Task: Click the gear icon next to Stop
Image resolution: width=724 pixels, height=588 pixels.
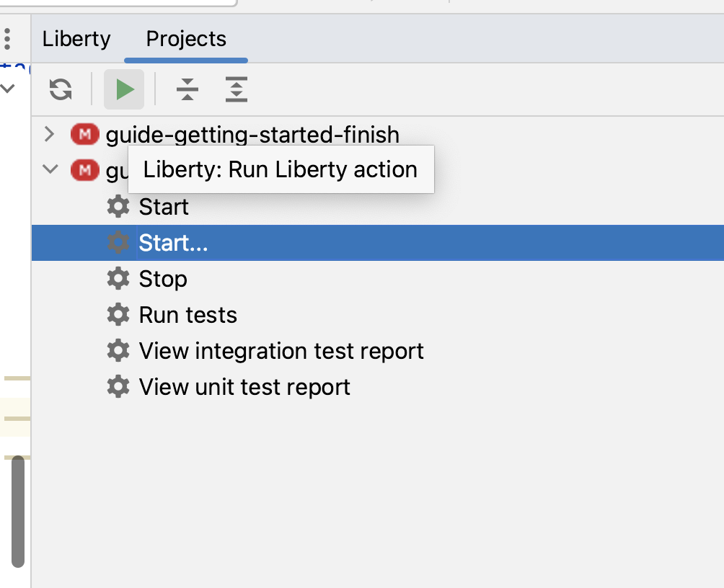Action: [118, 279]
